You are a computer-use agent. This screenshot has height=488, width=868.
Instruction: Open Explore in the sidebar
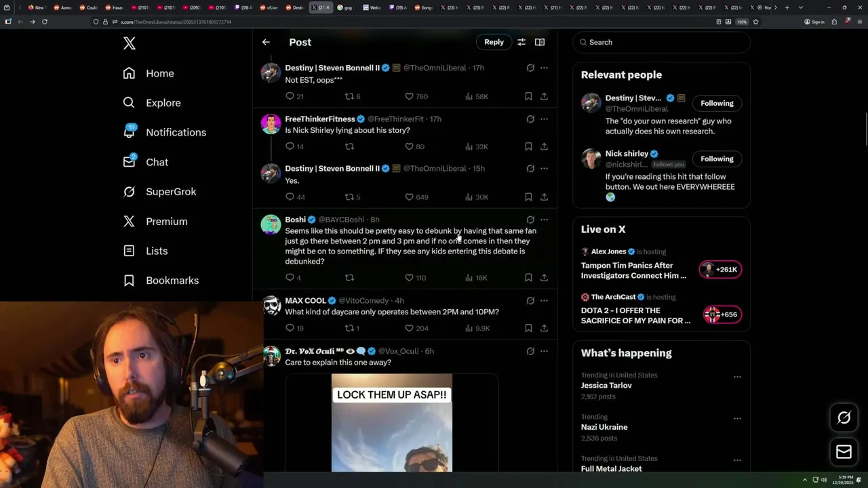152,103
